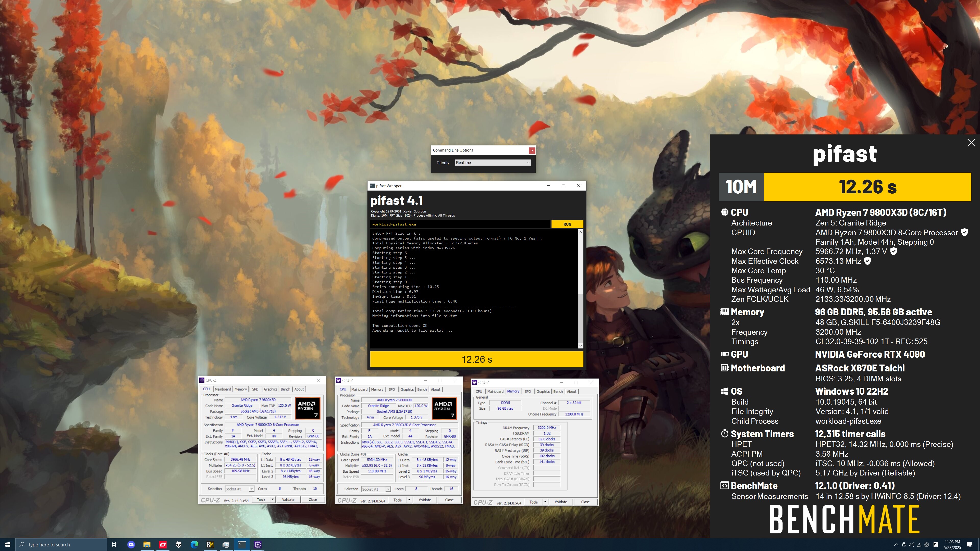Select the CAS# Latency value 32.0 clocks
Viewport: 980px width, 551px height.
(547, 439)
